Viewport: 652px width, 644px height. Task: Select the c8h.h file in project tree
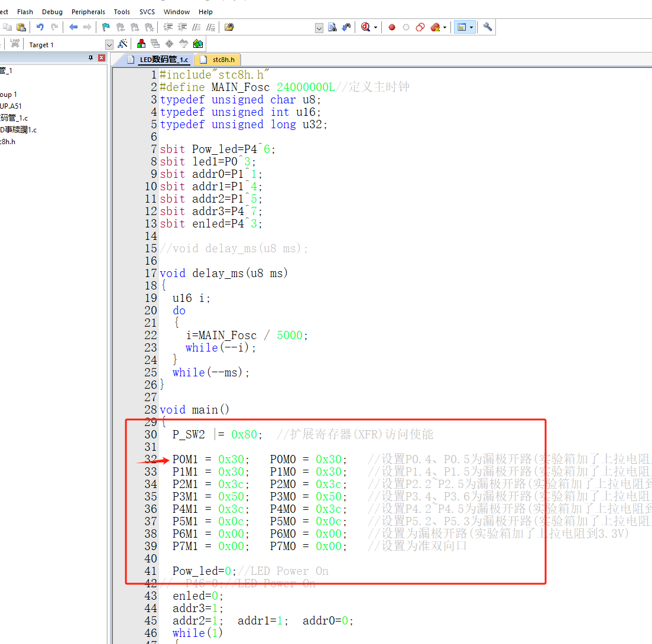coord(8,142)
